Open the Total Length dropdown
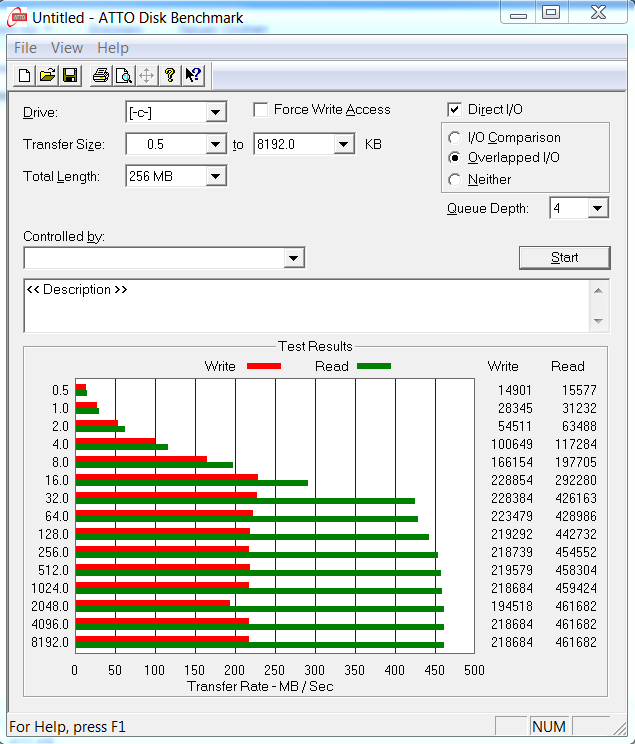The image size is (635, 744). tap(216, 177)
